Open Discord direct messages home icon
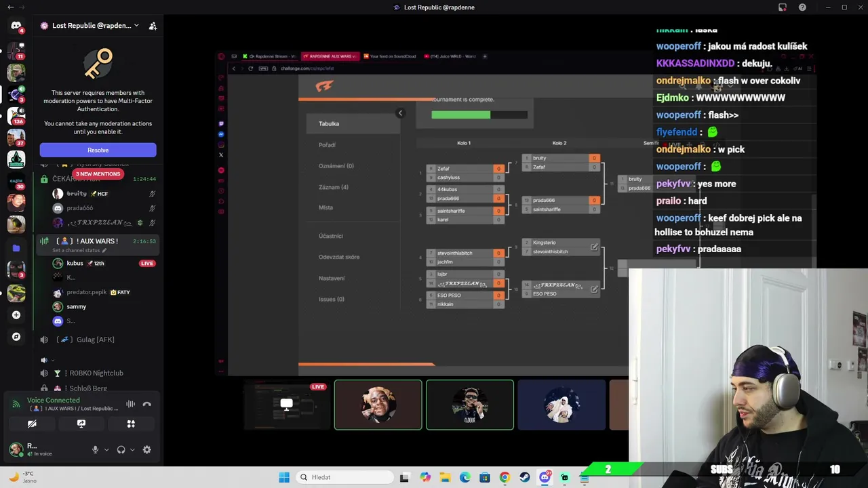Screen dimensions: 868x488 [x=16, y=26]
